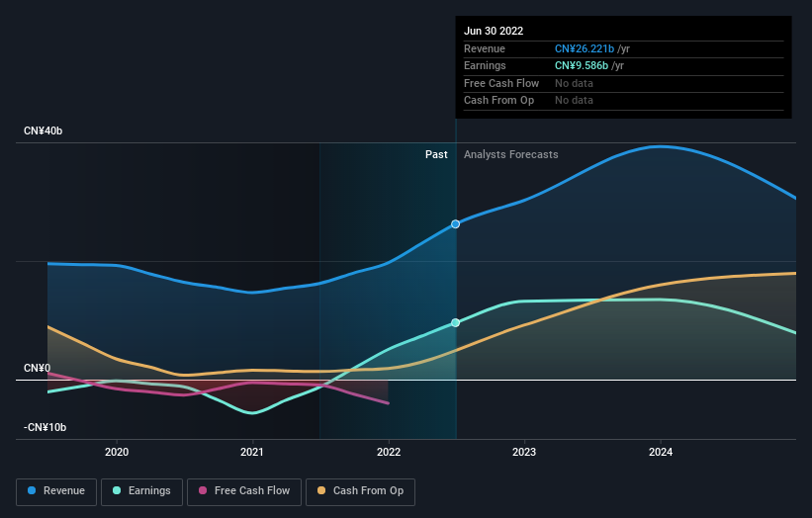Image resolution: width=812 pixels, height=518 pixels.
Task: Click the Revenue tooltip row label
Action: coord(485,48)
